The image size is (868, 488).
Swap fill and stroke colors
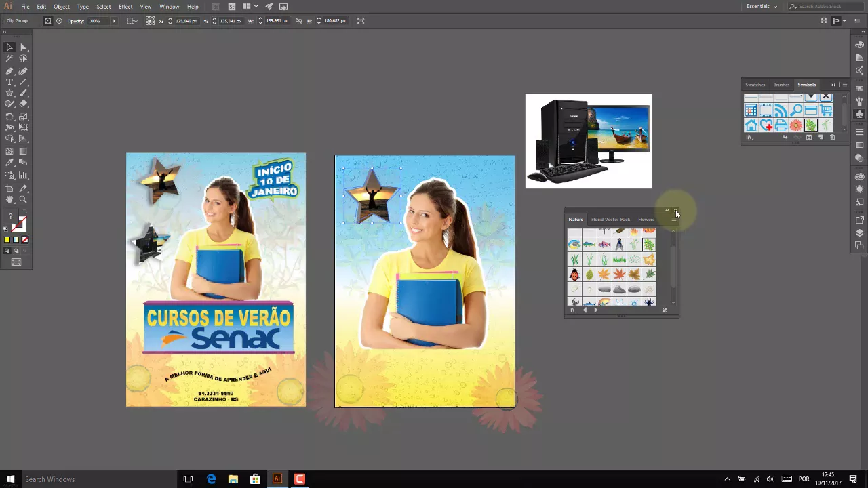(x=25, y=211)
